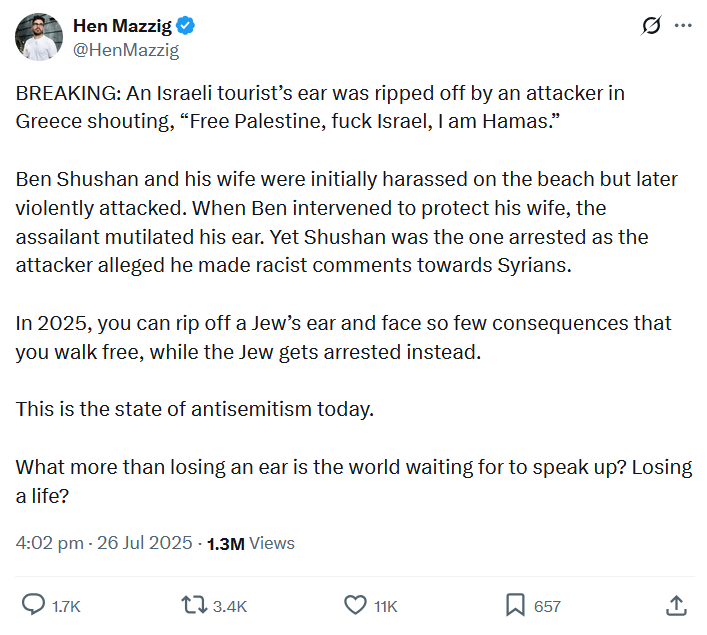Click the reply speech bubble icon
The width and height of the screenshot is (707, 635).
click(x=34, y=605)
